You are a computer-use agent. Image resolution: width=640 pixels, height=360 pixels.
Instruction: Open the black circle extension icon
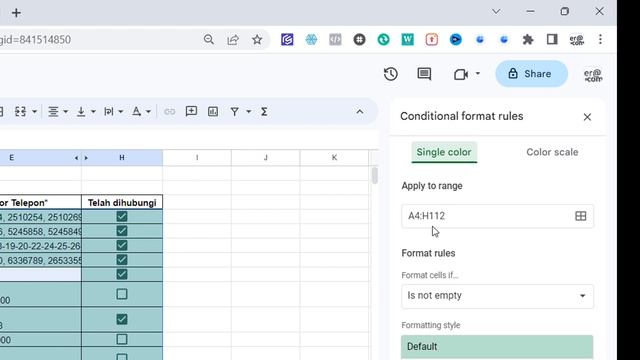tap(359, 40)
